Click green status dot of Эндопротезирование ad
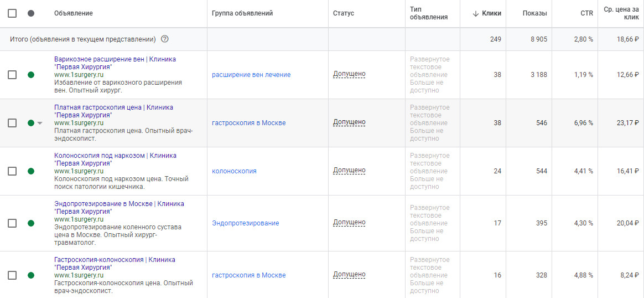 tap(31, 223)
